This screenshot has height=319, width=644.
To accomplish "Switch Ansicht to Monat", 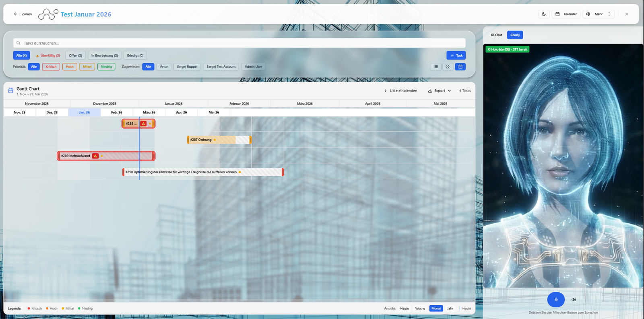I will 436,309.
